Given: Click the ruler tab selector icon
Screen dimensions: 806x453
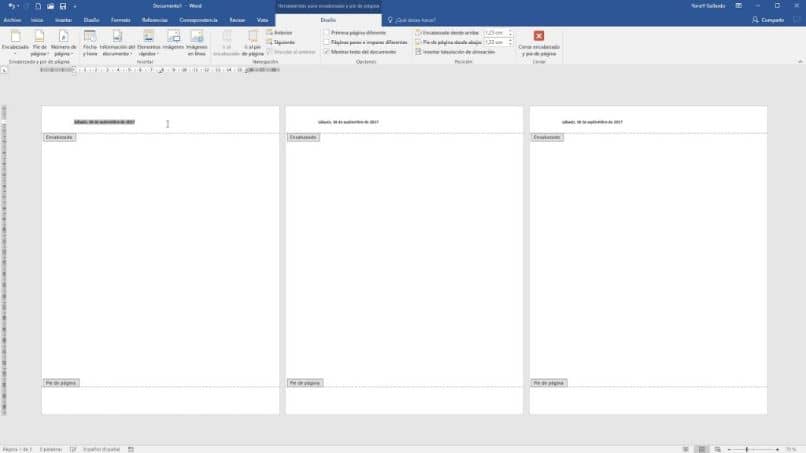Looking at the screenshot, I should (x=4, y=70).
